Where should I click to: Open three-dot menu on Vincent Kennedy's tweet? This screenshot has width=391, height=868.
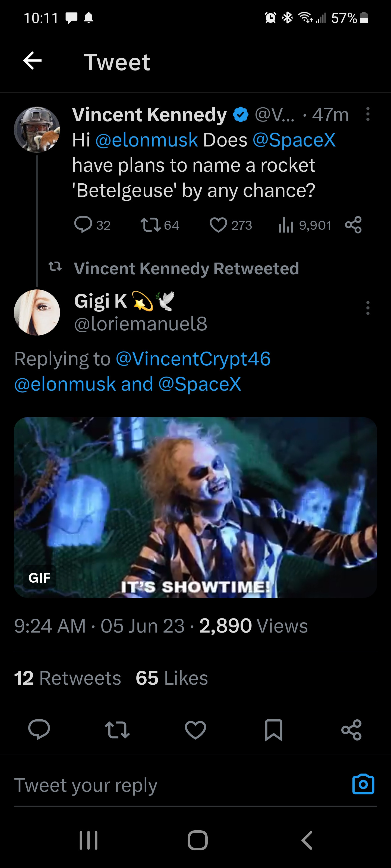(368, 114)
